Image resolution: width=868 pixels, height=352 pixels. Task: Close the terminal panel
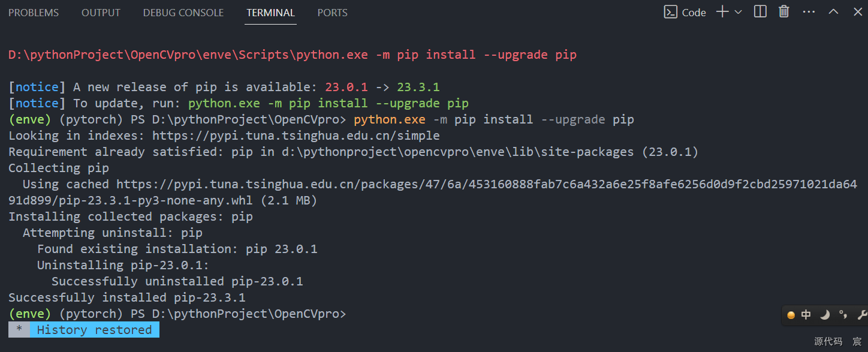pos(858,11)
